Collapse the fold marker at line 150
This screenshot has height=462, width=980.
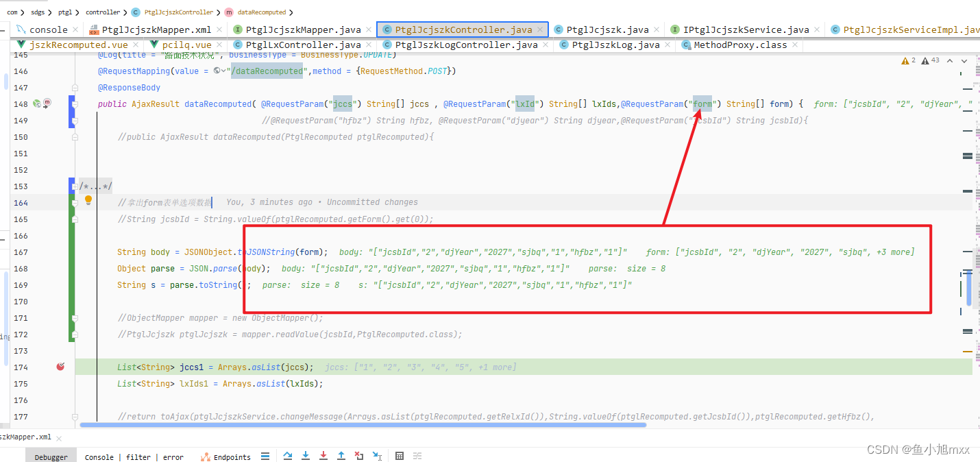click(x=76, y=137)
